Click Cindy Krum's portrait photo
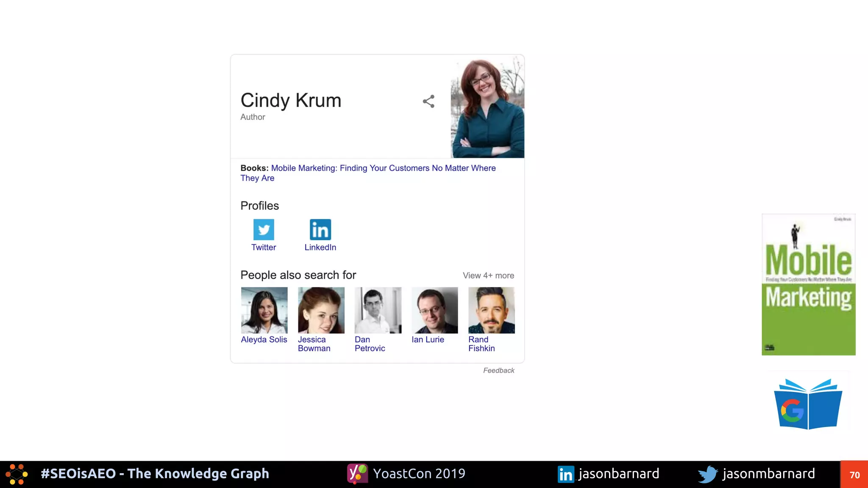 click(487, 107)
